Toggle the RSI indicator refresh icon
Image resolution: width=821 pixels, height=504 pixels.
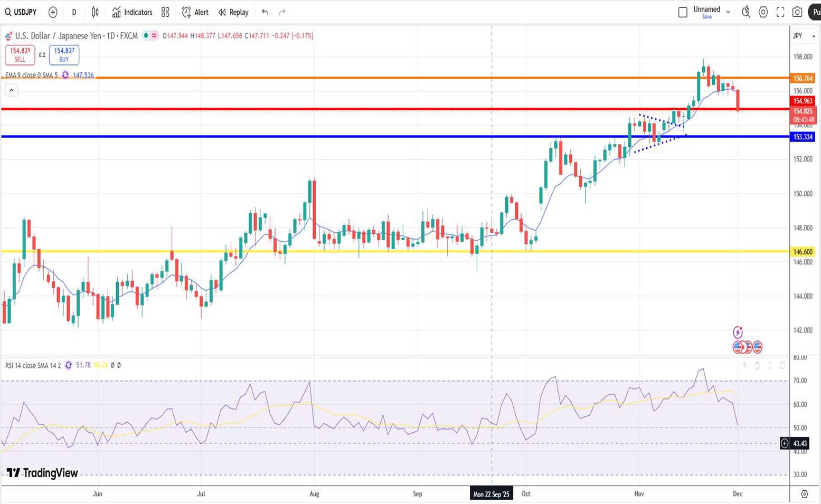(x=68, y=365)
